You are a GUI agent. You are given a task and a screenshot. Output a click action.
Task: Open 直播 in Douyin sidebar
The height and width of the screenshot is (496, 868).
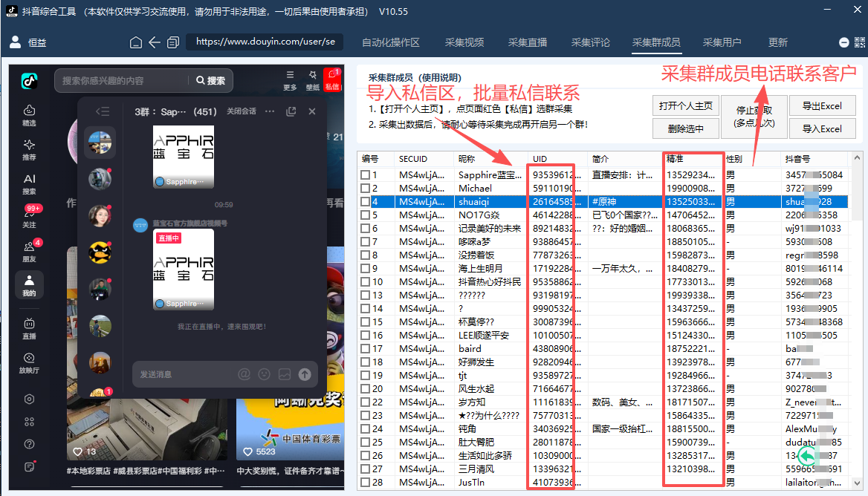point(29,328)
